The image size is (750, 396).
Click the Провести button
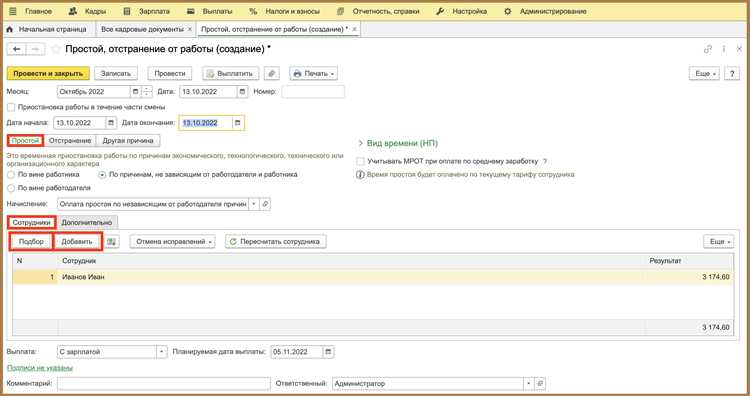pos(170,73)
